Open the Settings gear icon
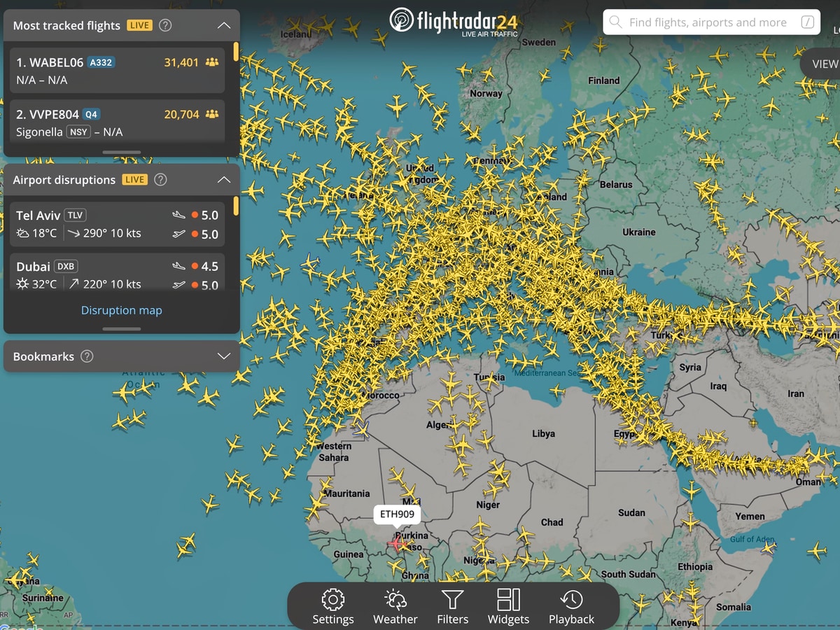The width and height of the screenshot is (840, 630). click(333, 606)
